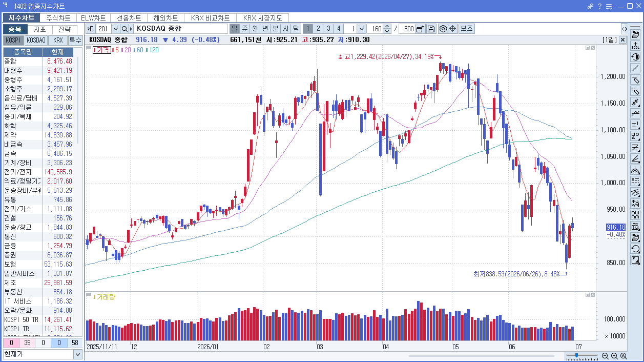
Task: Toggle the minute '분' period button
Action: click(x=276, y=29)
